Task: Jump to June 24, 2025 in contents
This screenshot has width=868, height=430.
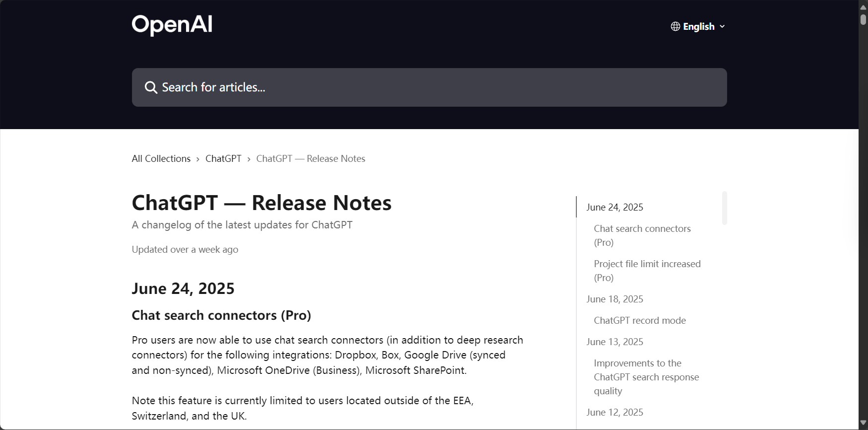Action: pos(615,207)
